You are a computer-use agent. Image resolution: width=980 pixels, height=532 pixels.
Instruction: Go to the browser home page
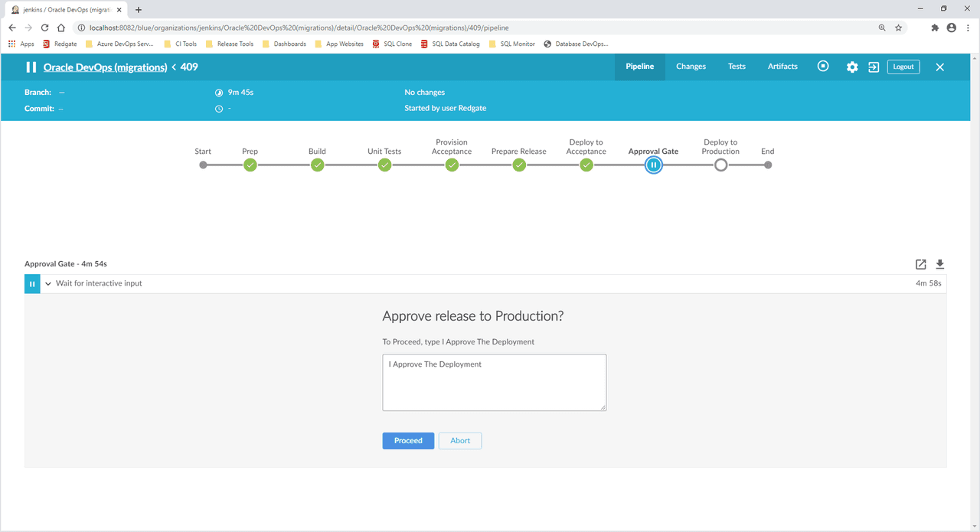coord(61,28)
